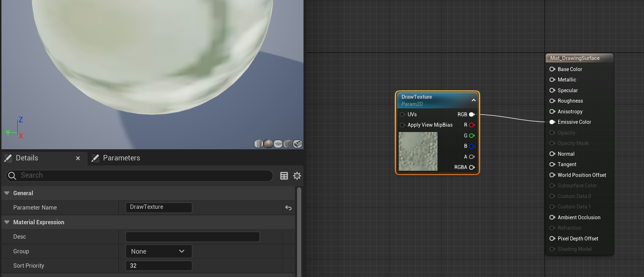
Task: Click the Tangent input pin
Action: click(x=552, y=164)
